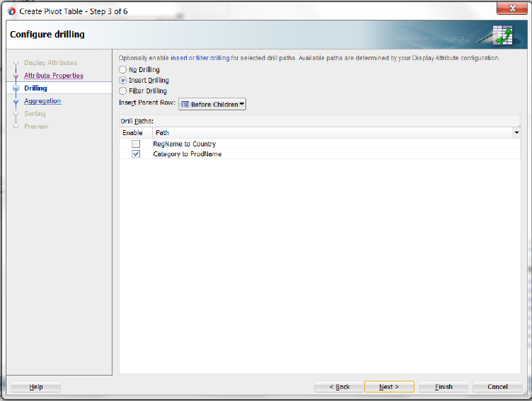Enable the RegName to Country drill path
Screen dimensions: 532x401
136,144
